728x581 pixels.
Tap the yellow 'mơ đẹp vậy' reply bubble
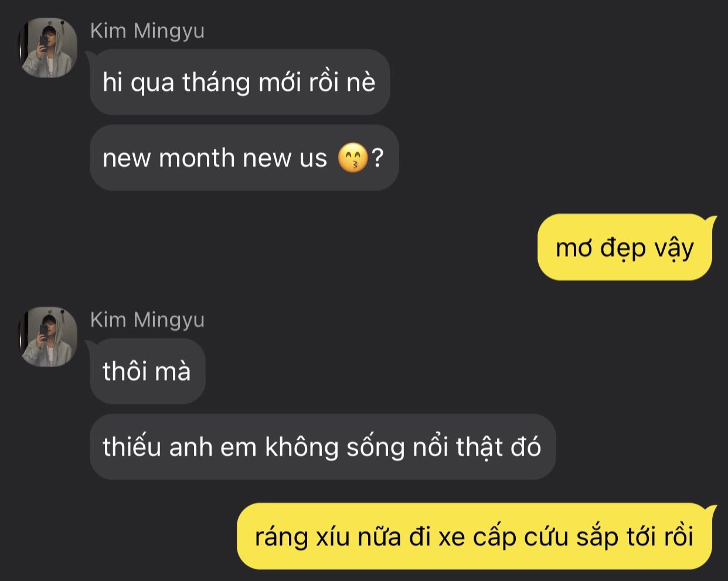tap(625, 247)
